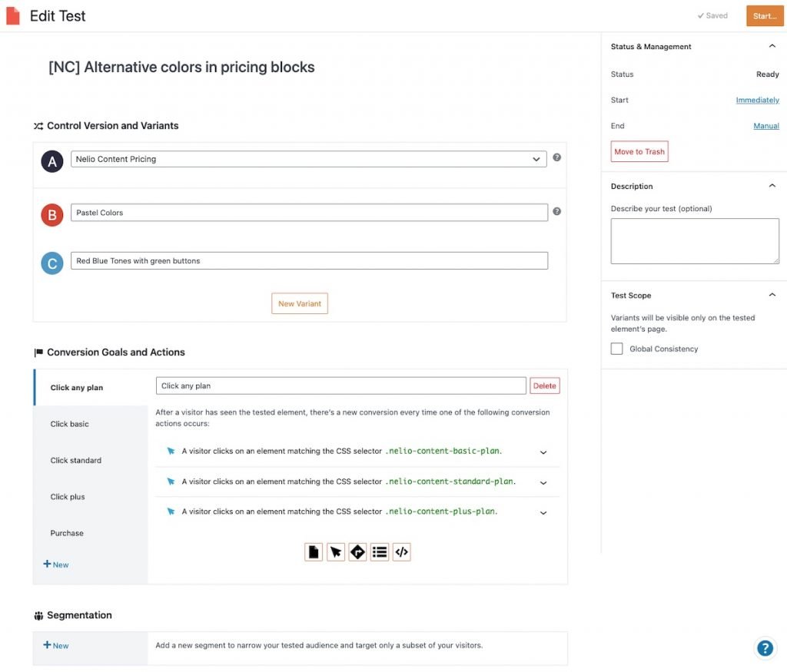The image size is (787, 672).
Task: Add form submission action (list icon)
Action: (380, 551)
